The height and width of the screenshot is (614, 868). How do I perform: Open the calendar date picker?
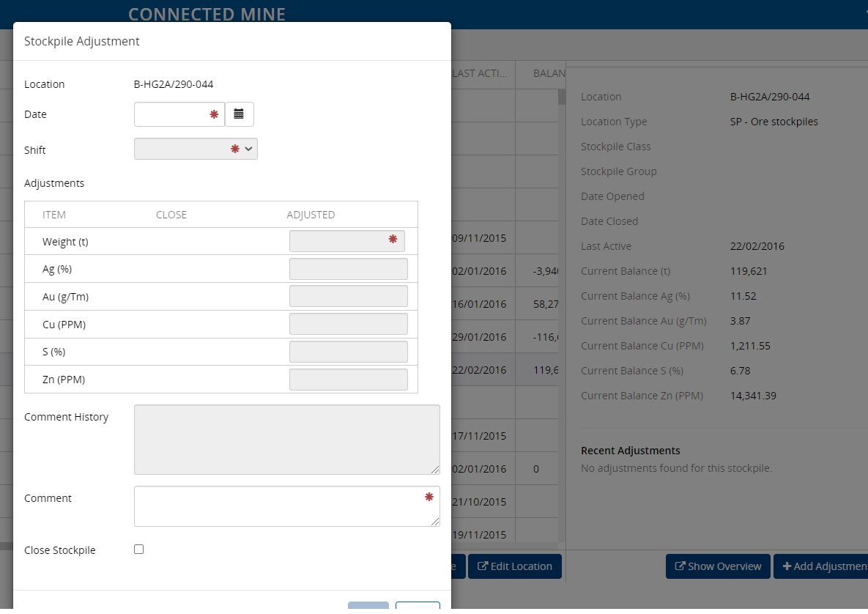click(x=239, y=114)
